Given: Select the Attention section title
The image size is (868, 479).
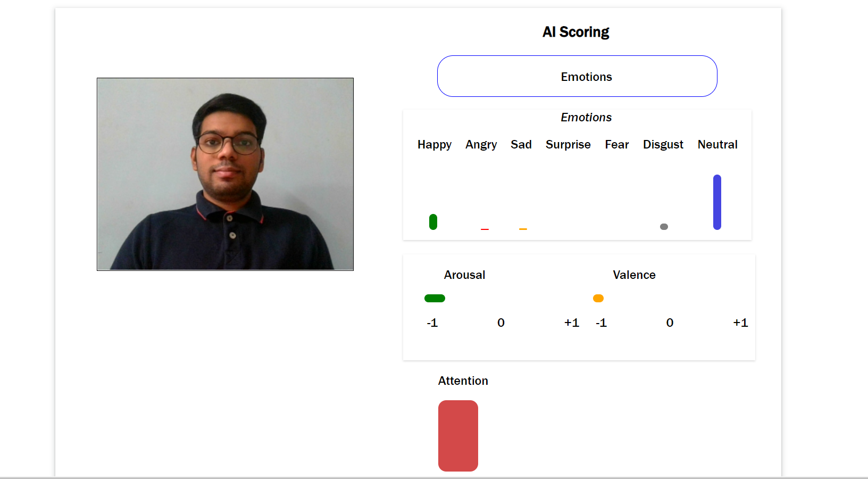Looking at the screenshot, I should 463,381.
